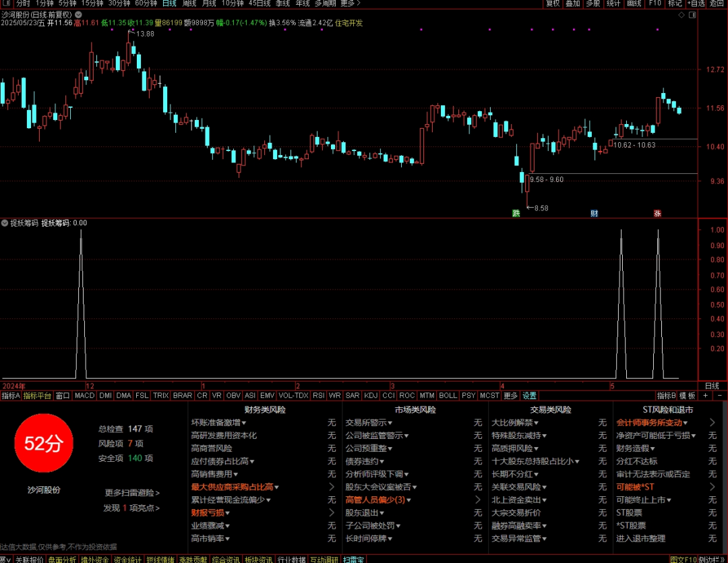
Task: Open the 发现 1 项亮点 link
Action: coord(131,508)
